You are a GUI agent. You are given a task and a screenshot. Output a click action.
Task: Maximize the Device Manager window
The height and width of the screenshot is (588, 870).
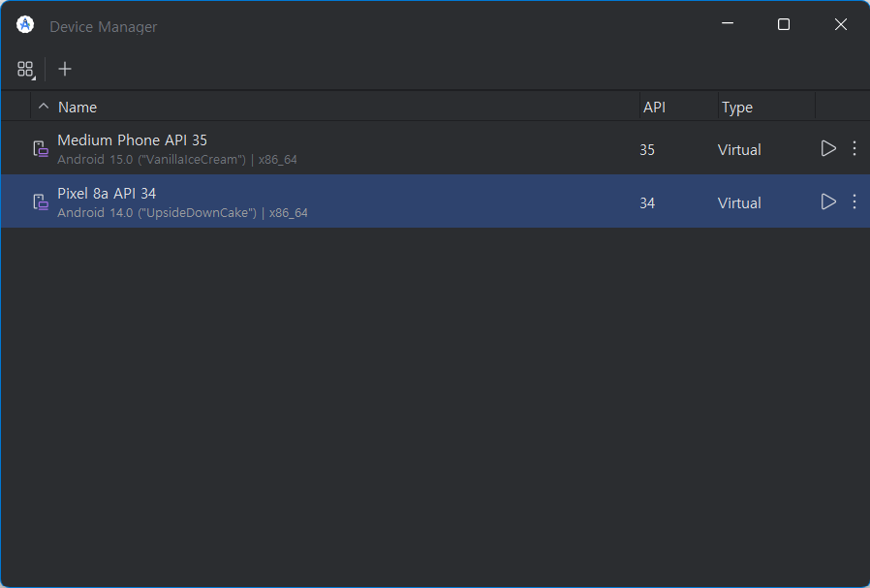(x=784, y=24)
